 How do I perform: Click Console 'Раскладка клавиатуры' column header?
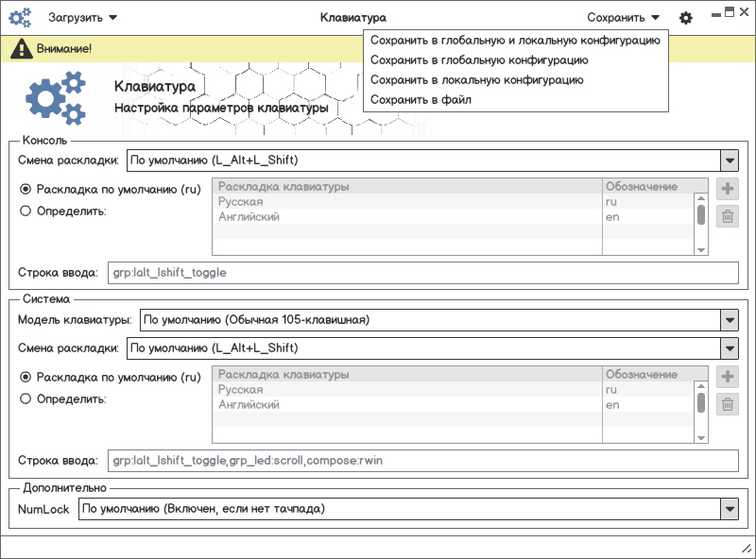[407, 187]
